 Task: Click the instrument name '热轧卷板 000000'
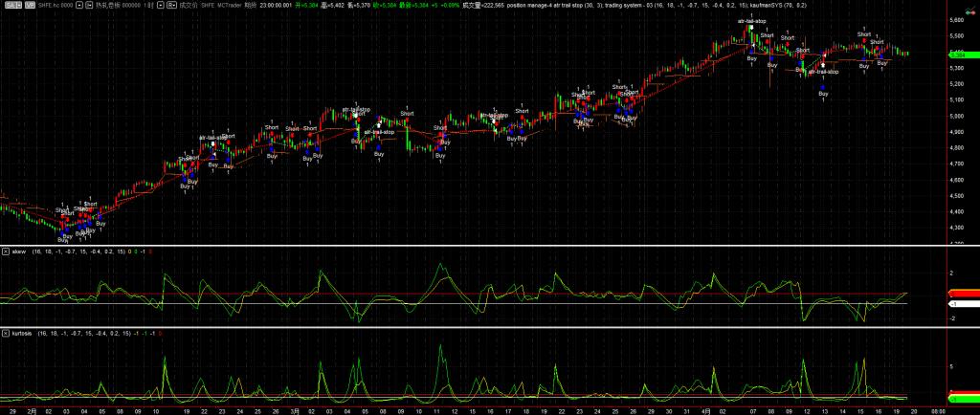pos(116,5)
